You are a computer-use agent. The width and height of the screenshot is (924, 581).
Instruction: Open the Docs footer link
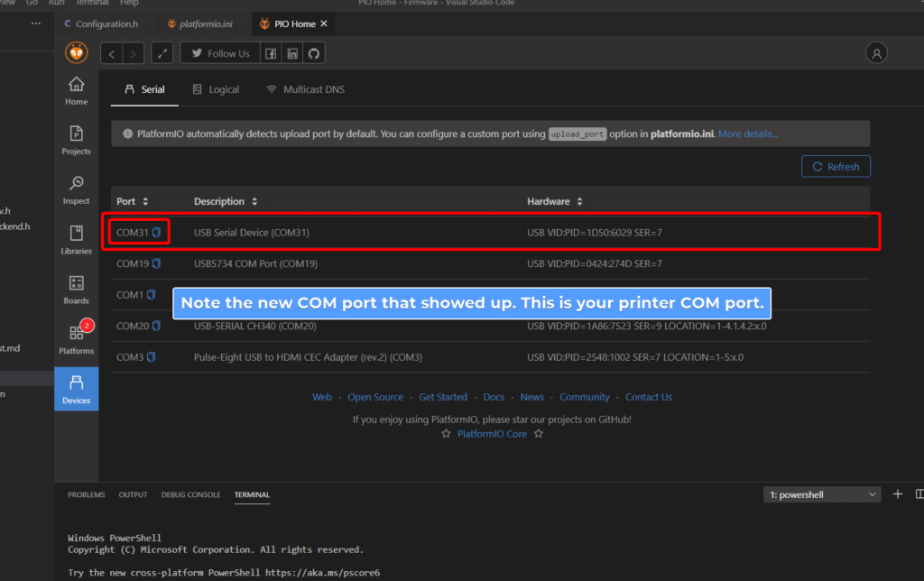tap(494, 397)
